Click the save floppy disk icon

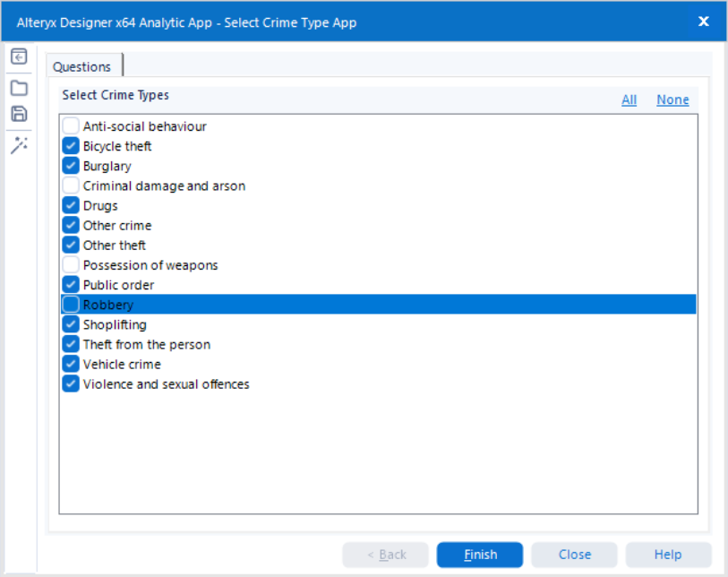(19, 114)
